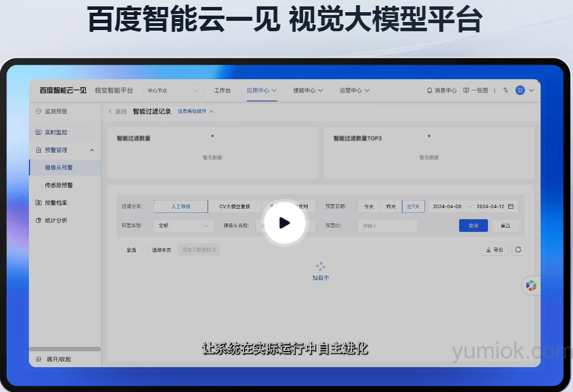Click 添加至数据标注 button
Screen dimensions: 573x392
point(199,250)
